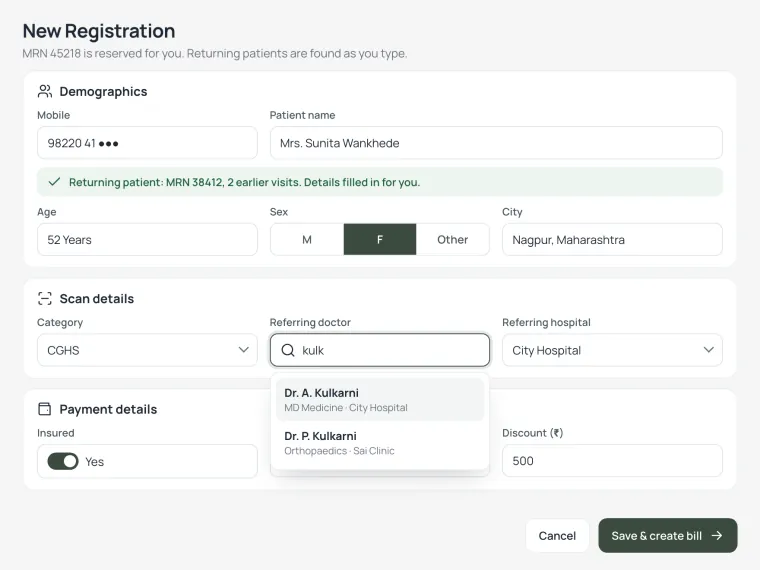Screen dimensions: 760x570
Task: Focus the Discount amount field
Action: (x=612, y=460)
